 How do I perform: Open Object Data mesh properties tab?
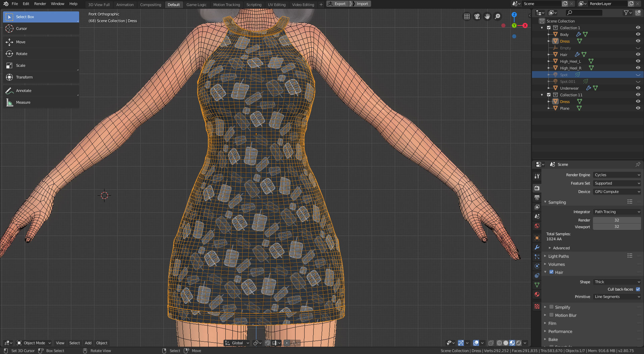pos(537,285)
